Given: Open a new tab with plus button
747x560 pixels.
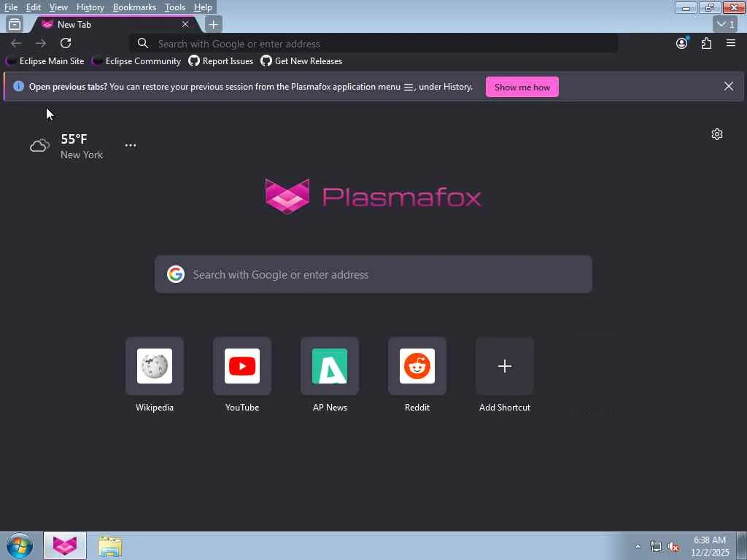Looking at the screenshot, I should 214,24.
